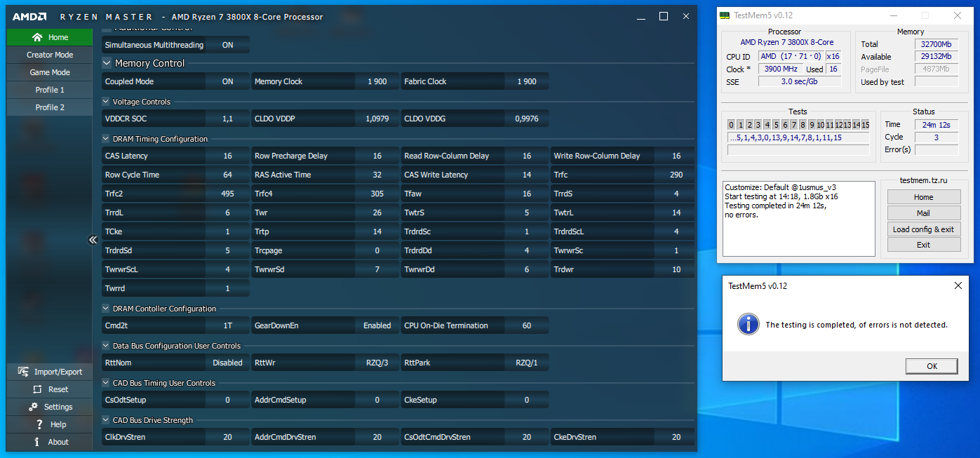This screenshot has height=458, width=980.
Task: Click the test progress bar in TestMem5
Action: point(798,150)
